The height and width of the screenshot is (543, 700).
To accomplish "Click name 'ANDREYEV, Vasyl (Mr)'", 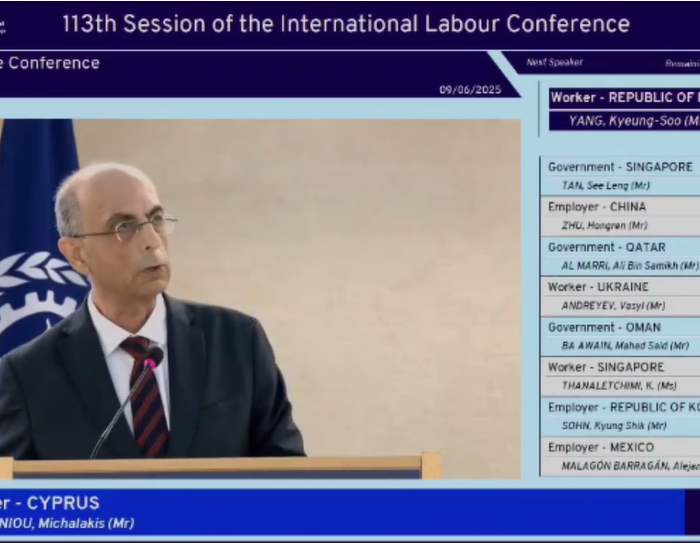I will pos(613,306).
